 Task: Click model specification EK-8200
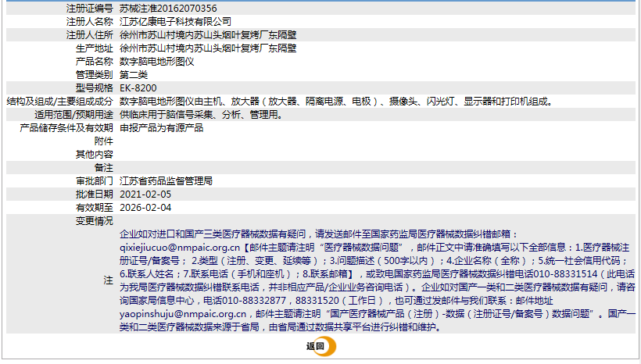(x=138, y=88)
